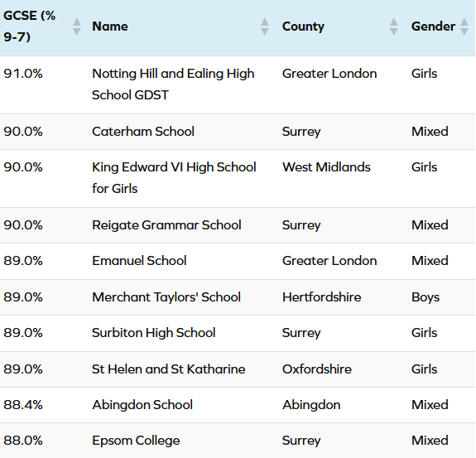Image resolution: width=476 pixels, height=458 pixels.
Task: Click the County column header text
Action: (303, 27)
